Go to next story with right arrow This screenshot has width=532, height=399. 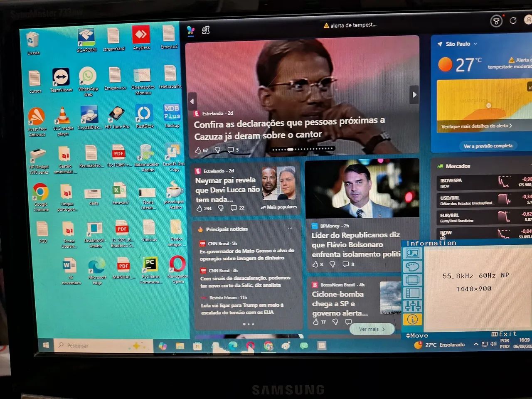[x=414, y=95]
